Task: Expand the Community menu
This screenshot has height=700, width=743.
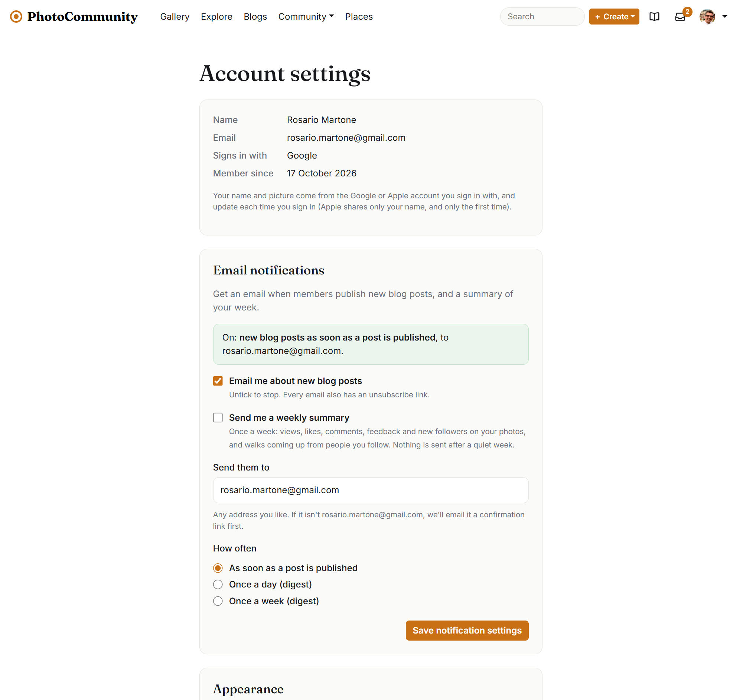Action: (x=306, y=16)
